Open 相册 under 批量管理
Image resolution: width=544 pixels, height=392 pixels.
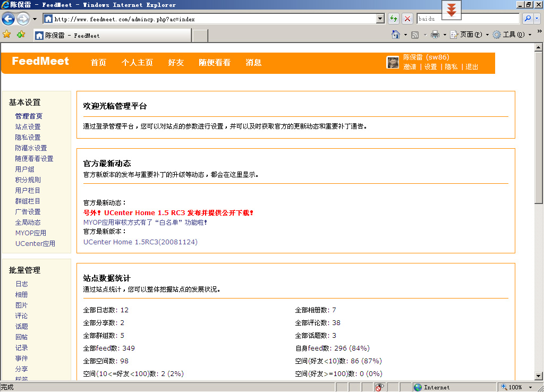(x=21, y=295)
